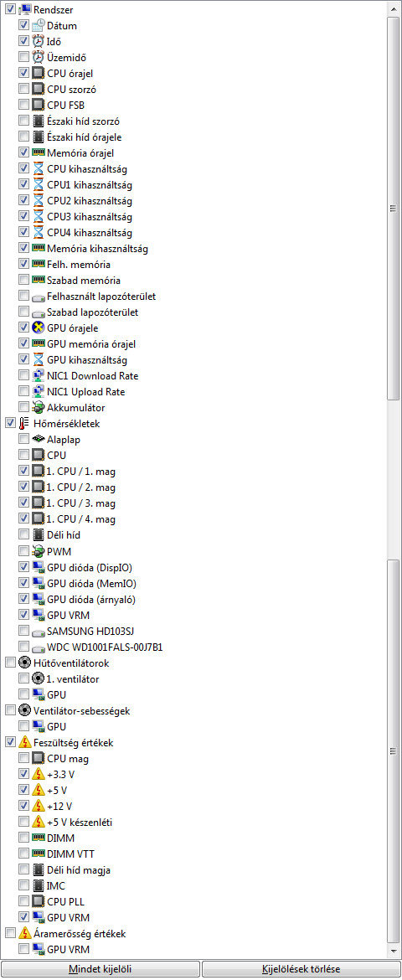Click the RAM icon beside Memória órajel
The width and height of the screenshot is (402, 980).
(39, 152)
